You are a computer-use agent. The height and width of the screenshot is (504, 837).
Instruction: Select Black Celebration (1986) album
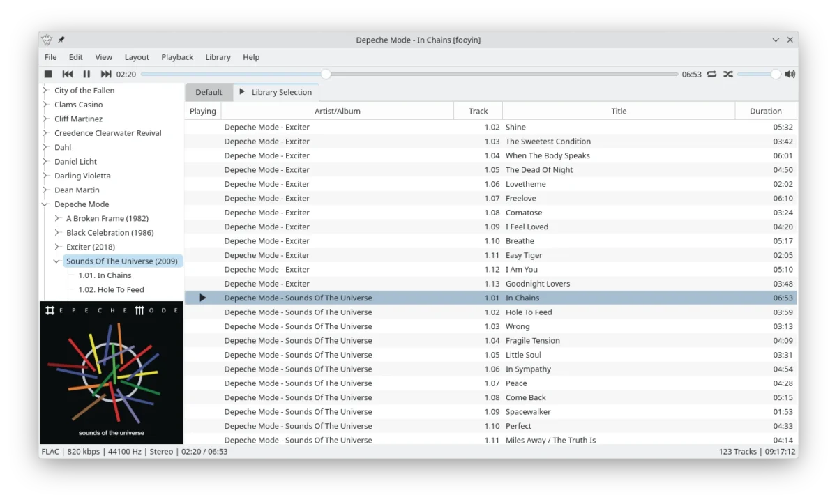point(110,233)
